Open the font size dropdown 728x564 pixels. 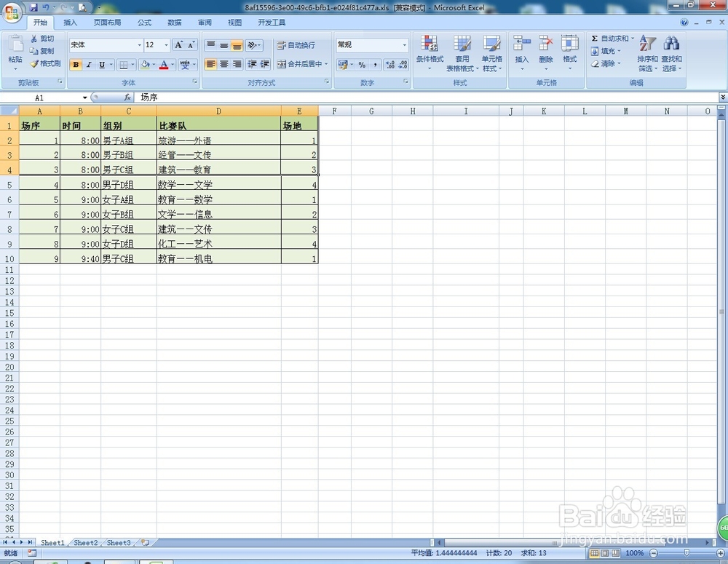click(x=166, y=45)
